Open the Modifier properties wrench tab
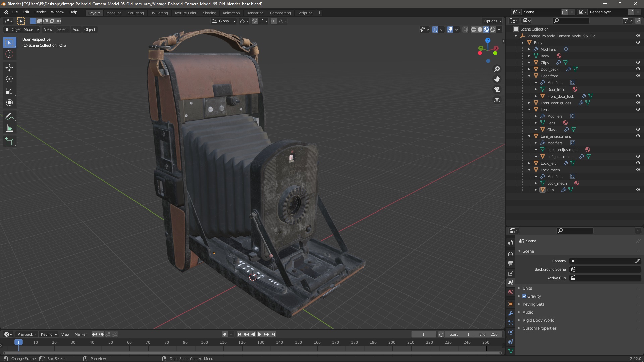This screenshot has width=644, height=362. click(x=511, y=313)
